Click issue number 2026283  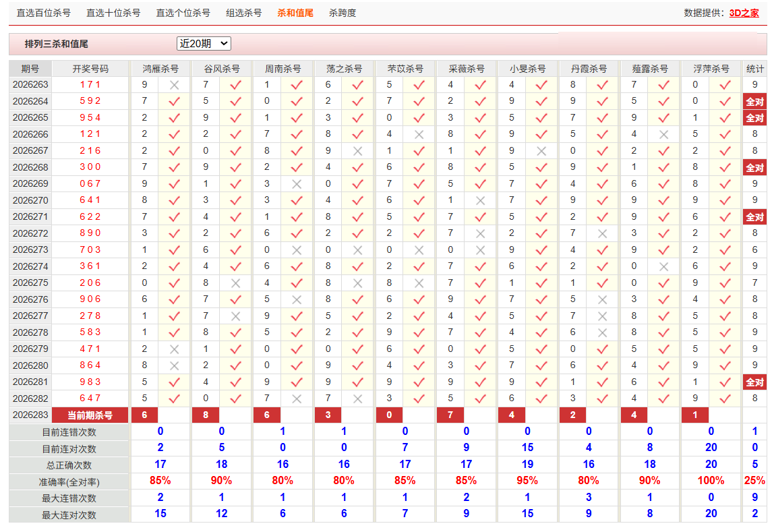click(x=30, y=415)
